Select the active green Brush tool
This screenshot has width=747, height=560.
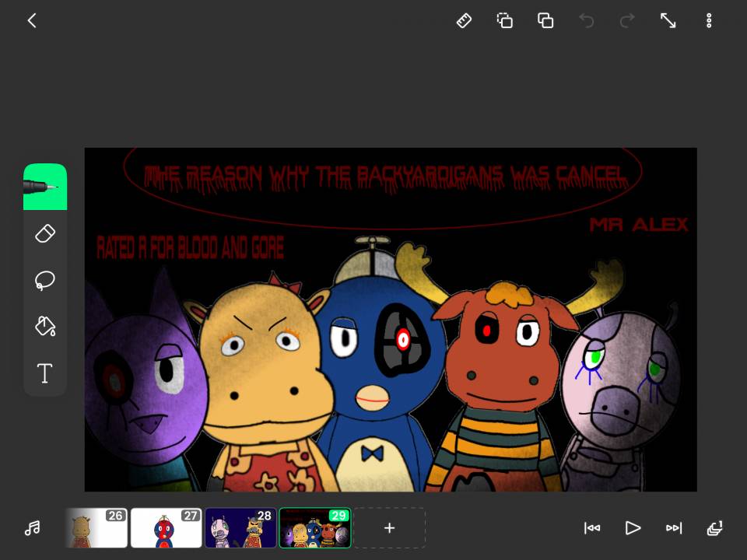(44, 187)
